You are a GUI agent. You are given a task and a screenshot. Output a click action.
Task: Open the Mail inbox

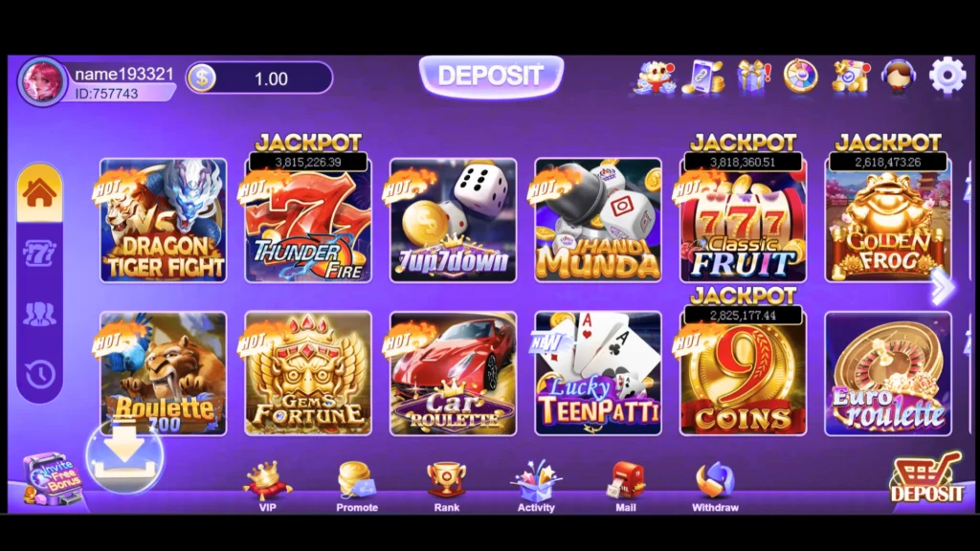click(626, 487)
